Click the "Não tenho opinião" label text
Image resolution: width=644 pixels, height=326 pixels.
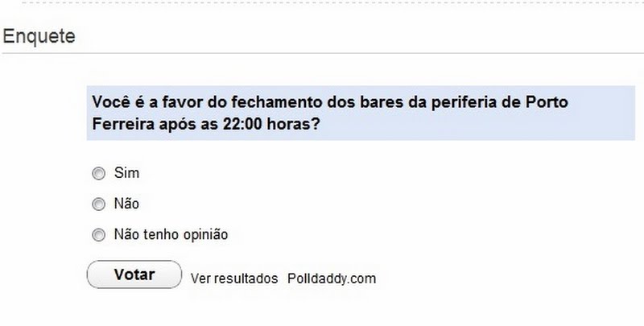[x=171, y=235]
